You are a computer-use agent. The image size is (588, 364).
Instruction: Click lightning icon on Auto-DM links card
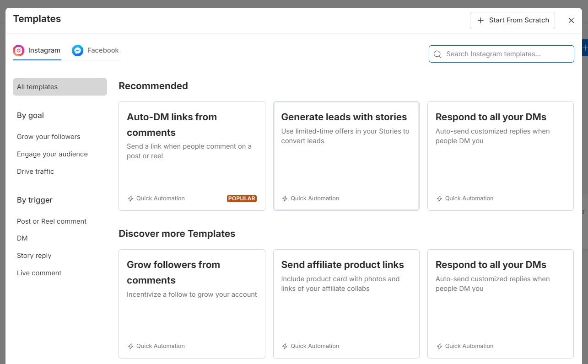tap(130, 198)
